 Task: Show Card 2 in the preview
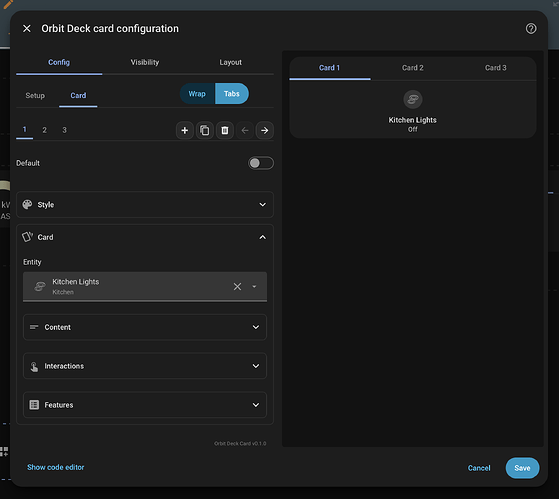(x=412, y=68)
